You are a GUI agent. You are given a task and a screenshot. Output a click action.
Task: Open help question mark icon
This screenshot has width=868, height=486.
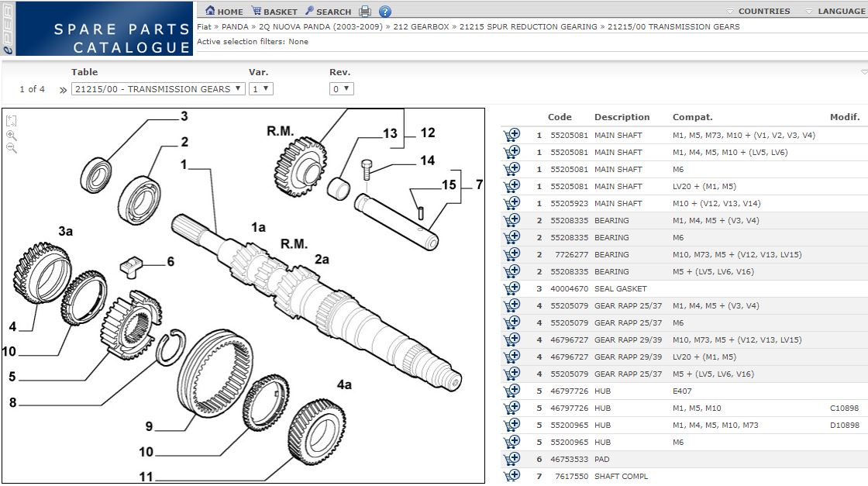[x=385, y=11]
